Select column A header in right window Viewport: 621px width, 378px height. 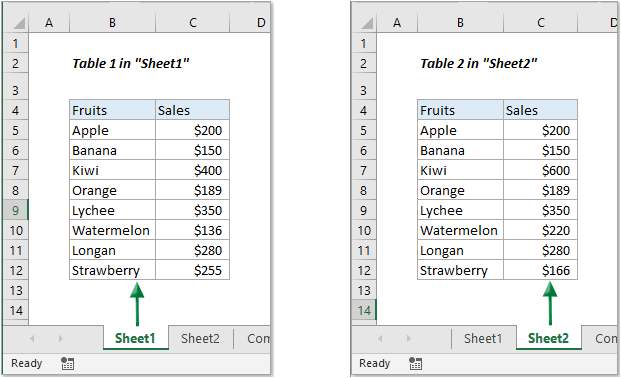pos(397,23)
